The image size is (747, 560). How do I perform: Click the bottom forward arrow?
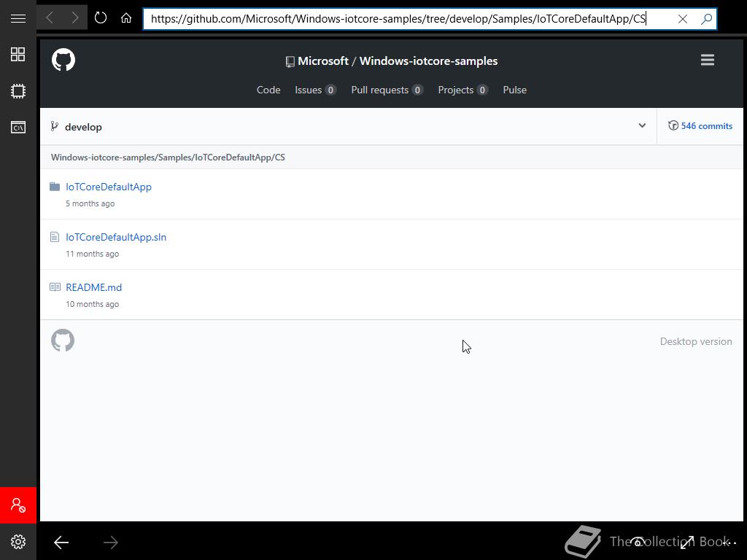(111, 542)
